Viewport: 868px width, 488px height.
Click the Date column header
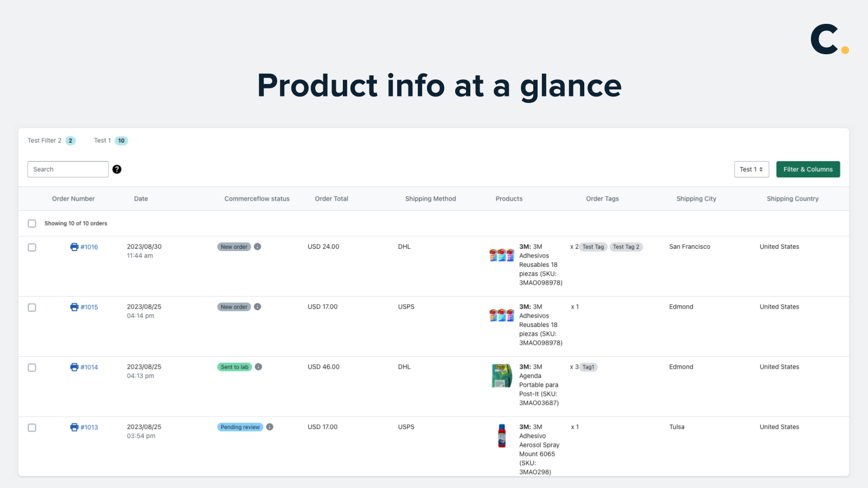pyautogui.click(x=141, y=199)
